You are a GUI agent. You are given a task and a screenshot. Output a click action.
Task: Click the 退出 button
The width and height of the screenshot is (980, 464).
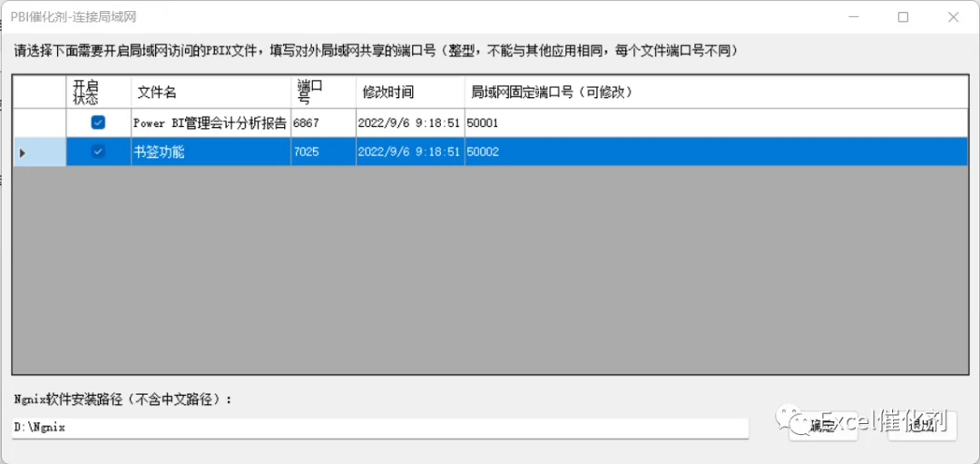[923, 427]
